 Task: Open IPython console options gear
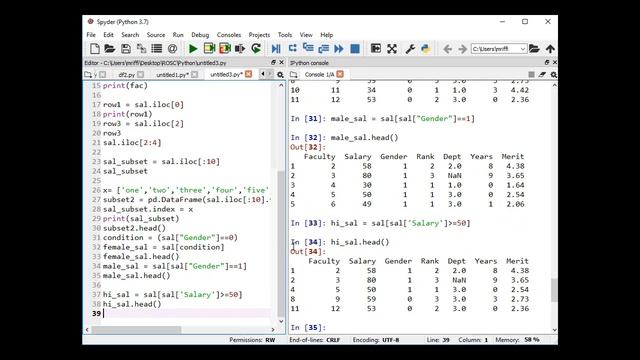coord(553,75)
